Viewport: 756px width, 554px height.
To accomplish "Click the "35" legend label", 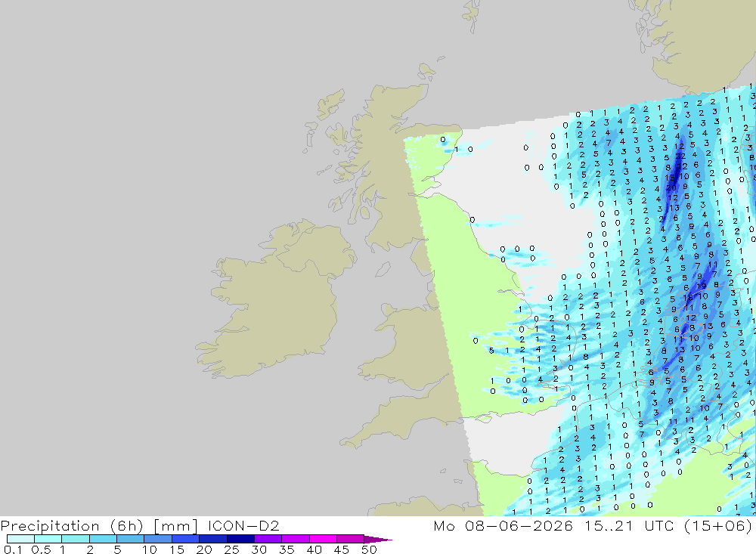I will (287, 549).
